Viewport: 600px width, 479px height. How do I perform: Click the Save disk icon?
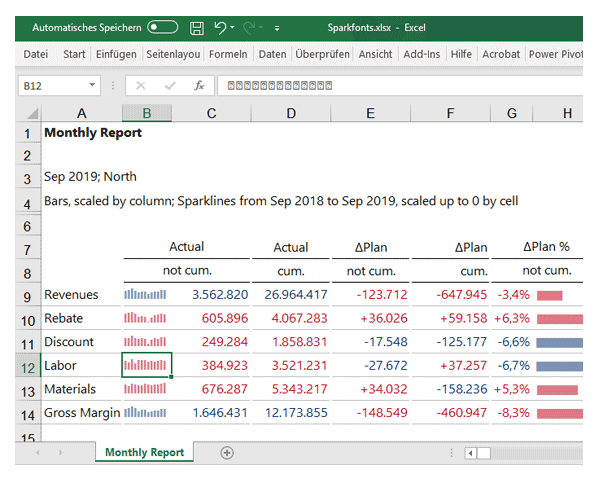[x=197, y=27]
